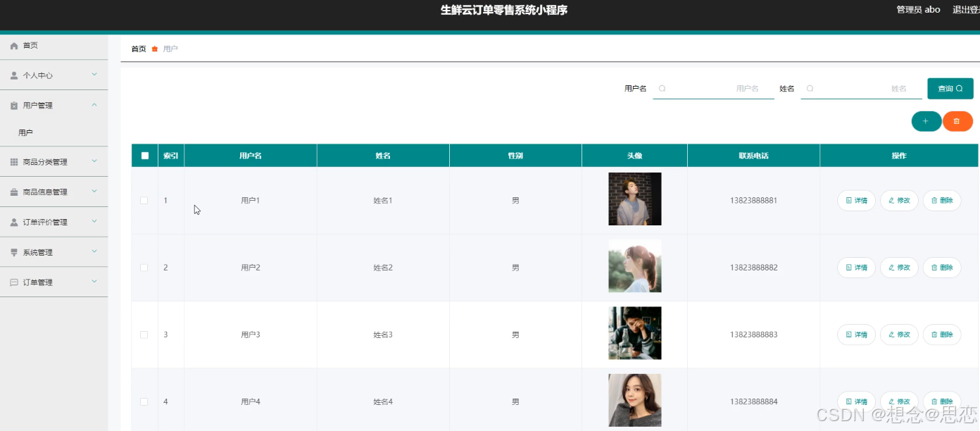Open the avatar photo of 用户4
This screenshot has width=980, height=431.
(x=635, y=400)
